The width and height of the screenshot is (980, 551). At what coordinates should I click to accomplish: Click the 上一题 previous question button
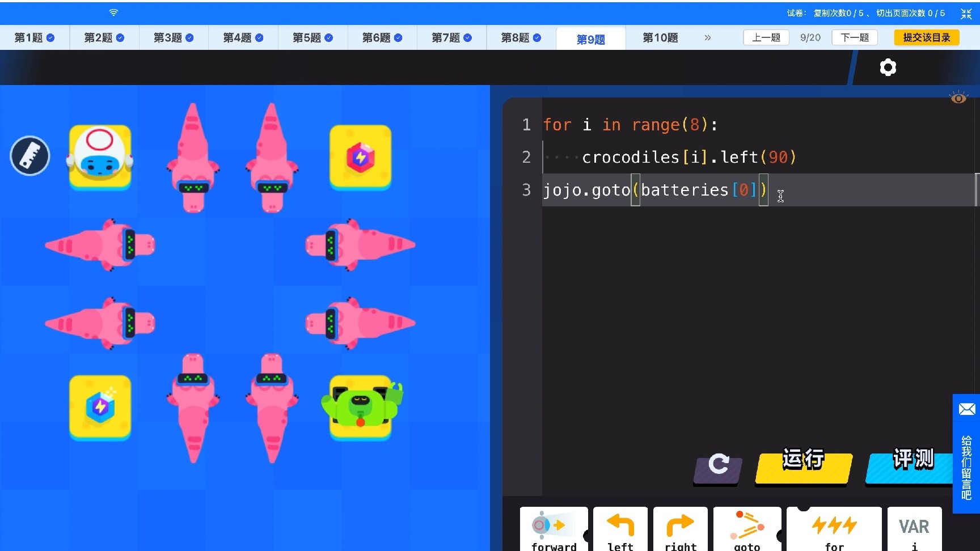pos(766,37)
